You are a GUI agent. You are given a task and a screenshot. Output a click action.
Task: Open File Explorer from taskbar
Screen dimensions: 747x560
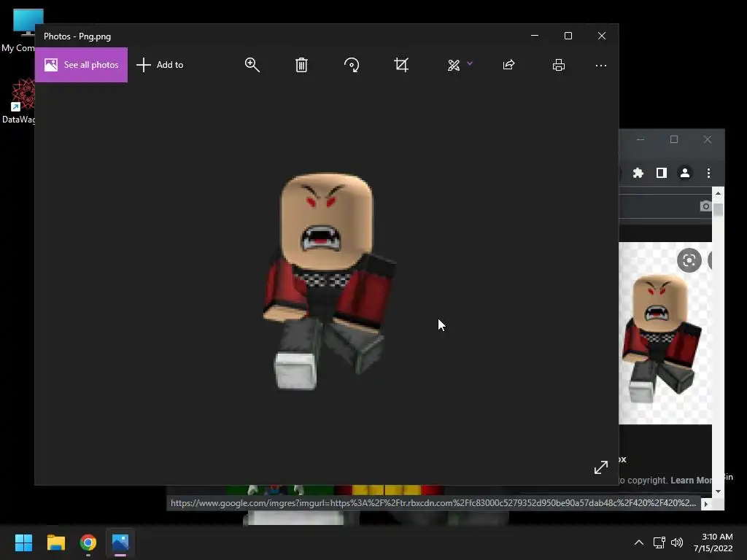click(55, 542)
